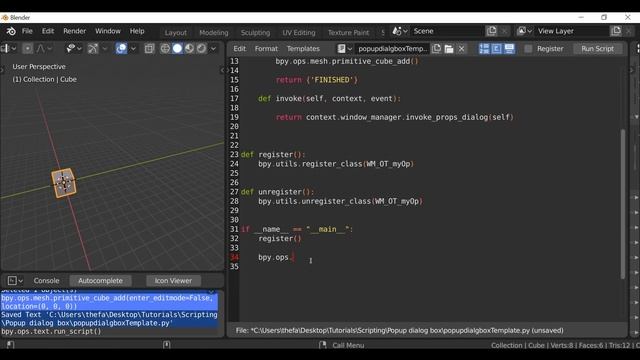
Task: Select Solid viewport shading
Action: (x=177, y=49)
